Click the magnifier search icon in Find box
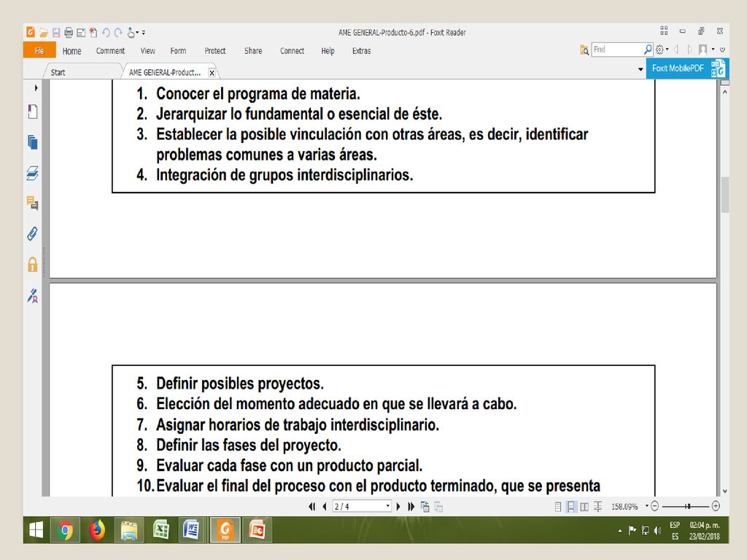747x560 pixels. [648, 49]
